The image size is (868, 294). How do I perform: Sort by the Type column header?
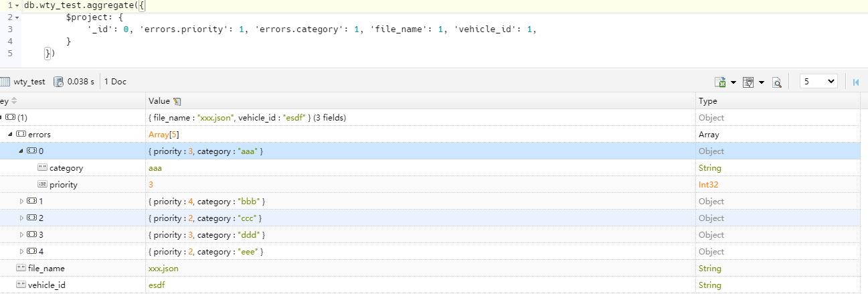[x=707, y=101]
